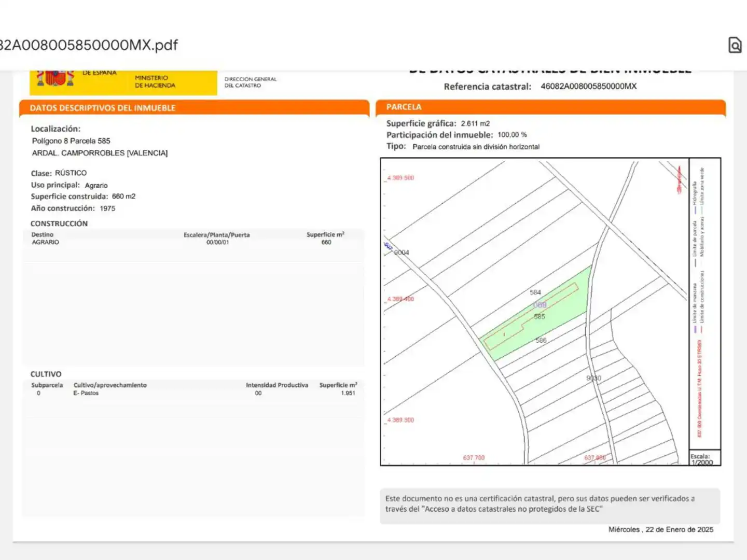747x560 pixels.
Task: Click the gray disclaimer notice box
Action: [x=550, y=506]
